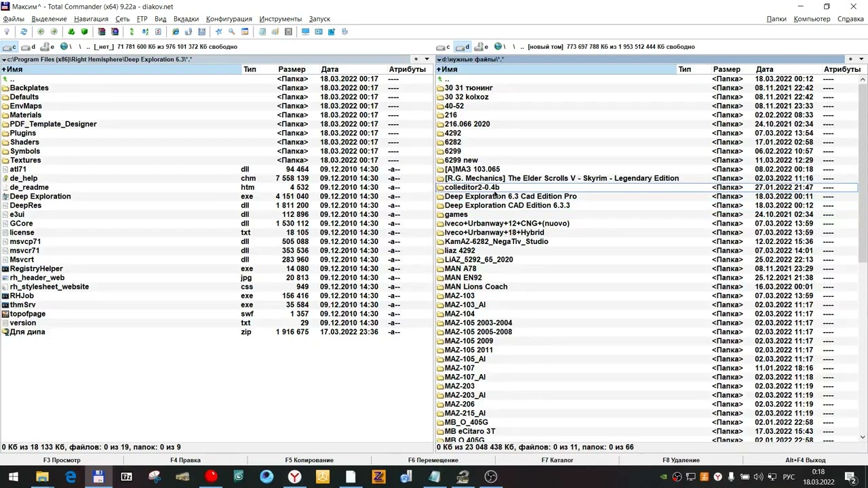
Task: Click the FTP connect globe toolbar icon
Action: pyautogui.click(x=176, y=32)
